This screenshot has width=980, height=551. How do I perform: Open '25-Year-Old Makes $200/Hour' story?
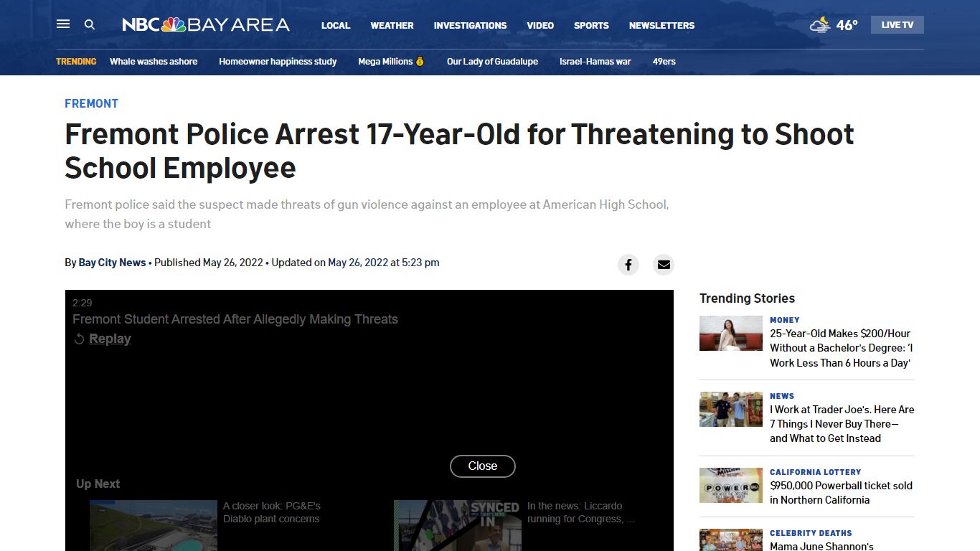tap(841, 348)
